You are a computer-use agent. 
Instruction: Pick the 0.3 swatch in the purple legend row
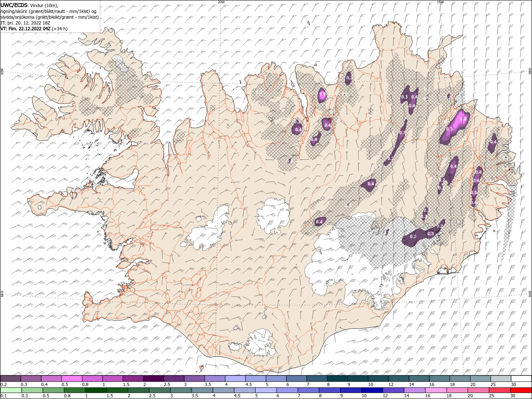[x=31, y=379]
